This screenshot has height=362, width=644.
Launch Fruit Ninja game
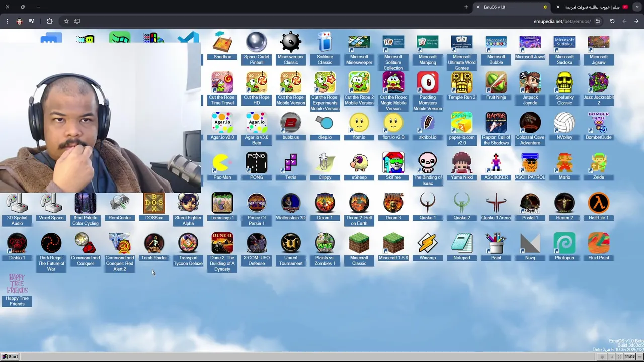[x=496, y=86]
